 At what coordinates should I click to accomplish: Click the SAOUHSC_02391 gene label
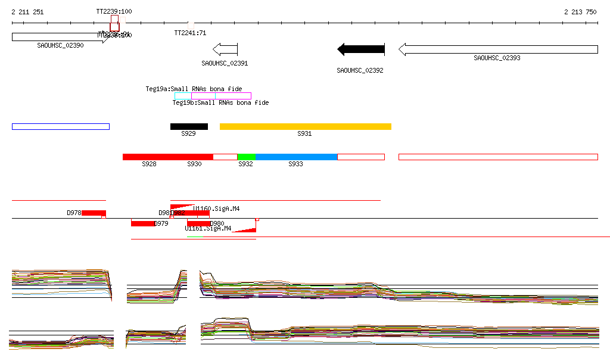(x=225, y=63)
